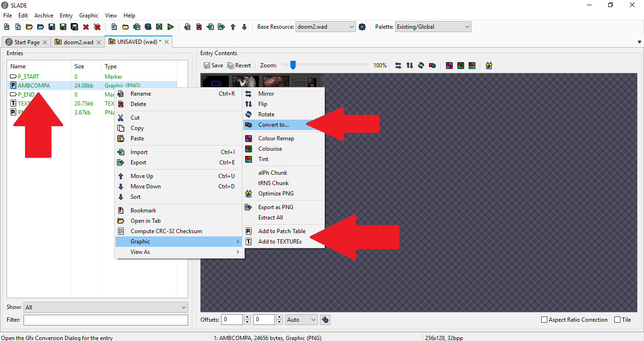Click Convert icon in Entry Contents toolbar
The width and height of the screenshot is (644, 341).
pos(432,65)
